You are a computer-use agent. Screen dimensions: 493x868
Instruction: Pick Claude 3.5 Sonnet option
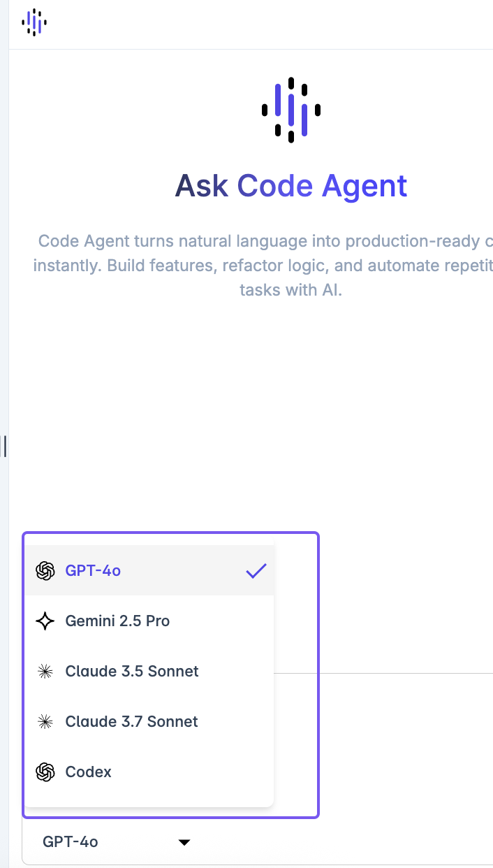pos(150,672)
